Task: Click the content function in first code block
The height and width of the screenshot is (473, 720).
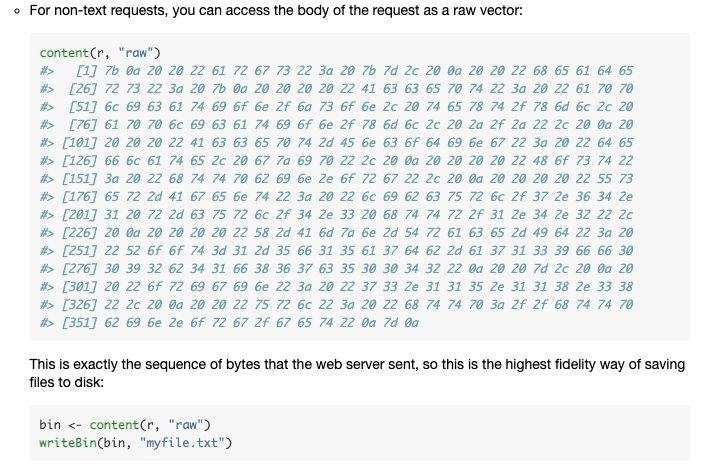Action: click(64, 53)
